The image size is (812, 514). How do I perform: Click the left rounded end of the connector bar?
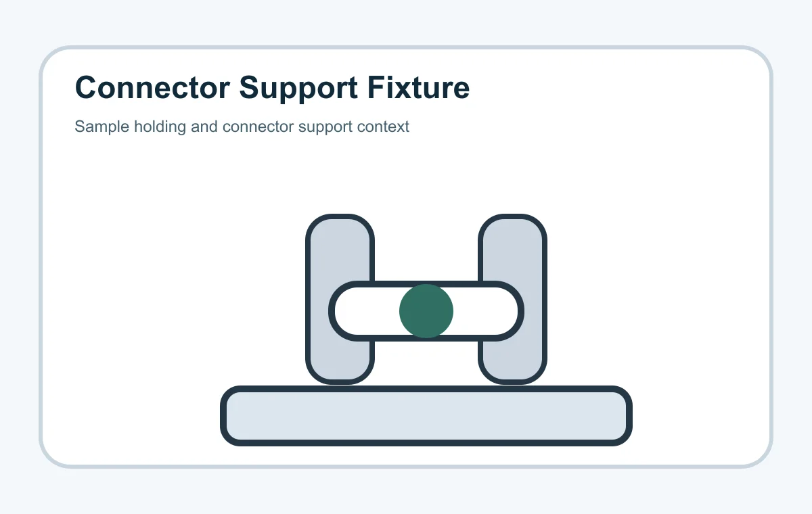coord(344,311)
